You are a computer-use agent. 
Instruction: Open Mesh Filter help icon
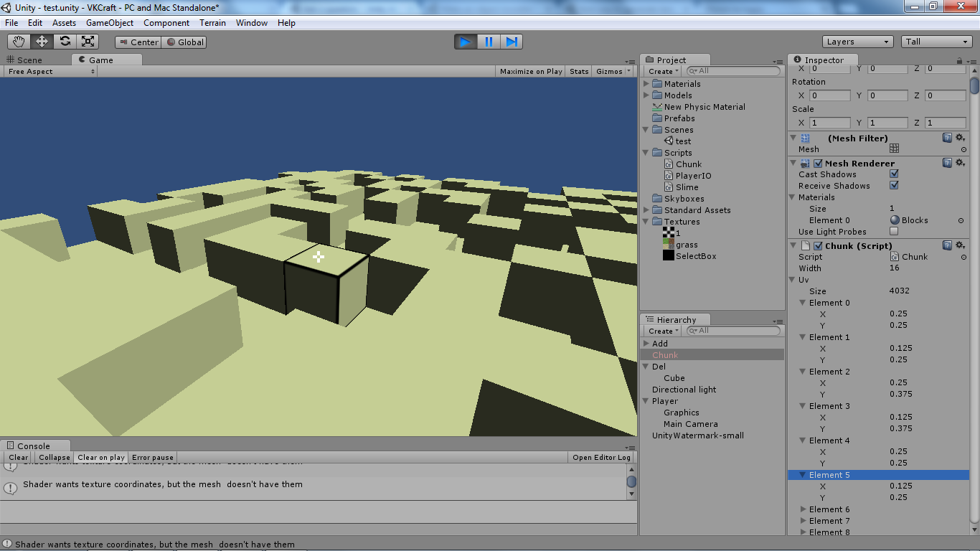[x=947, y=138]
